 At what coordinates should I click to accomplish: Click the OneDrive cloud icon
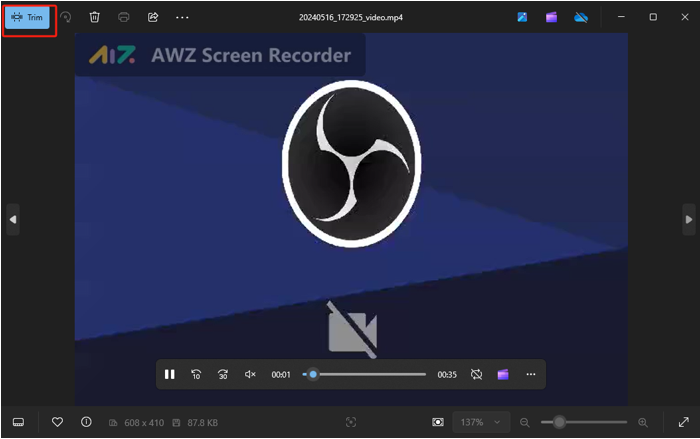(x=581, y=17)
